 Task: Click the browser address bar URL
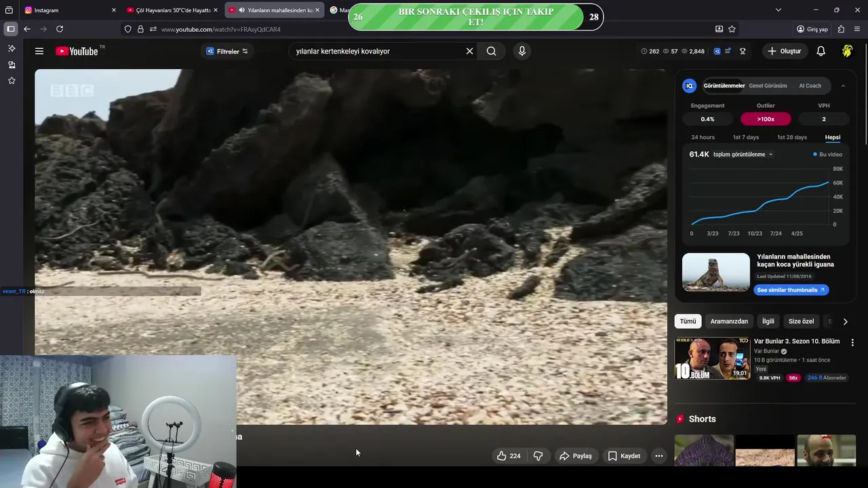220,29
